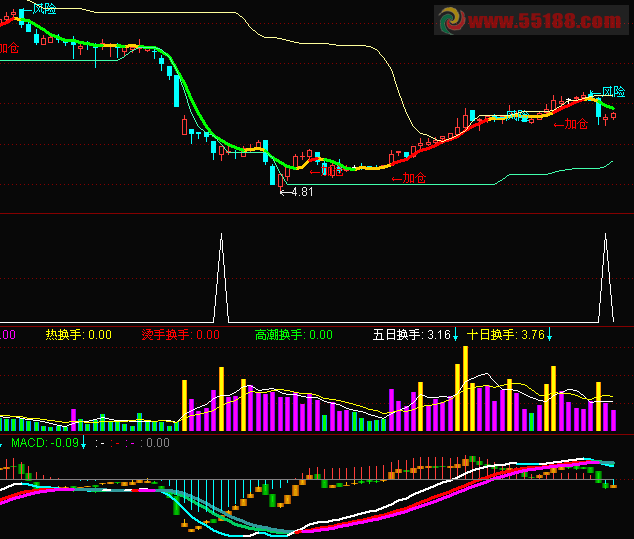The width and height of the screenshot is (634, 539).
Task: Click the MACD: -0.09 indicator readout
Action: click(x=45, y=443)
